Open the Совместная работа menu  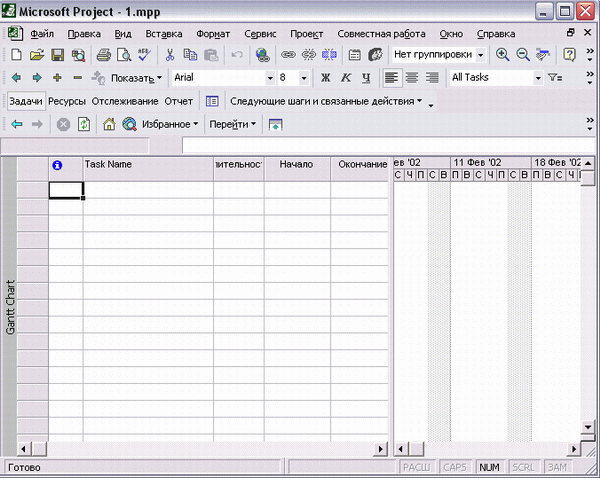(381, 34)
